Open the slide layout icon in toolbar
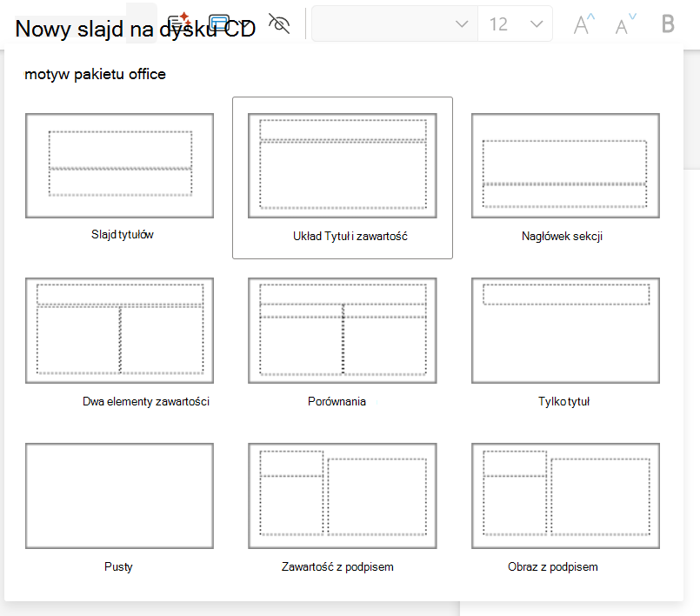 point(219,23)
